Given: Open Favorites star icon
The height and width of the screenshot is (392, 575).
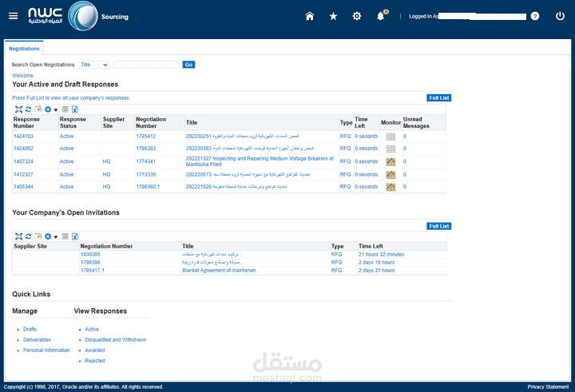Looking at the screenshot, I should point(333,16).
